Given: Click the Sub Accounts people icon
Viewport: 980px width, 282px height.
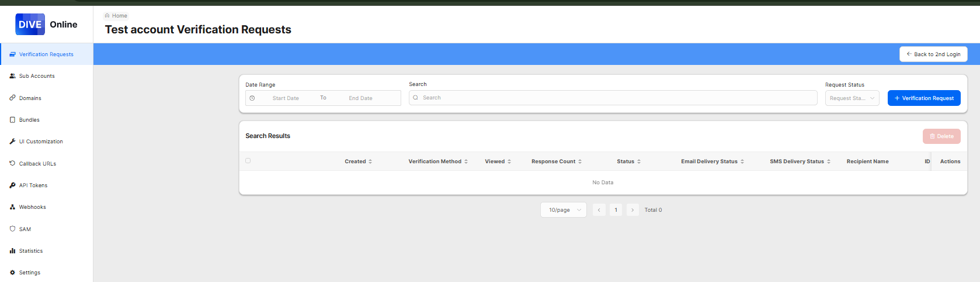Looking at the screenshot, I should [12, 76].
